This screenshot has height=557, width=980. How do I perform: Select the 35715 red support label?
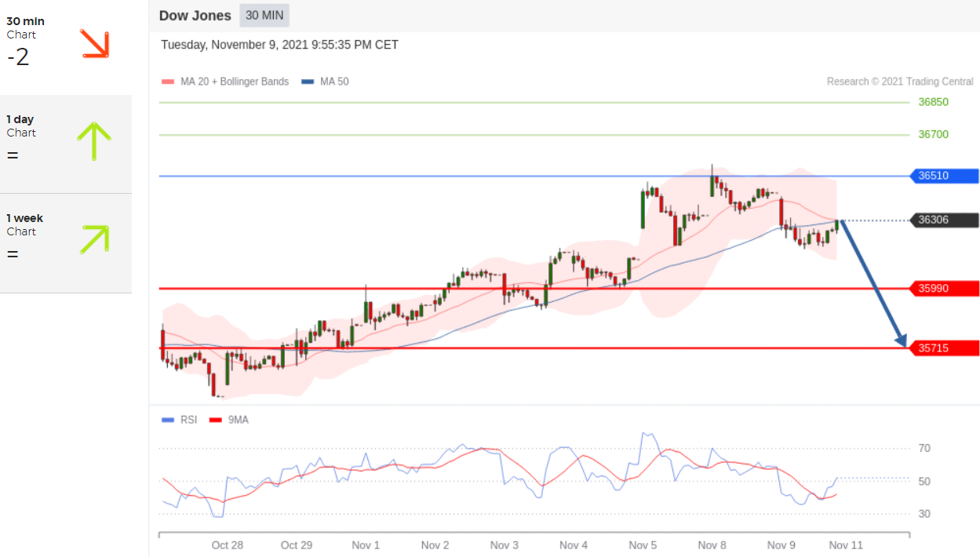pyautogui.click(x=944, y=348)
